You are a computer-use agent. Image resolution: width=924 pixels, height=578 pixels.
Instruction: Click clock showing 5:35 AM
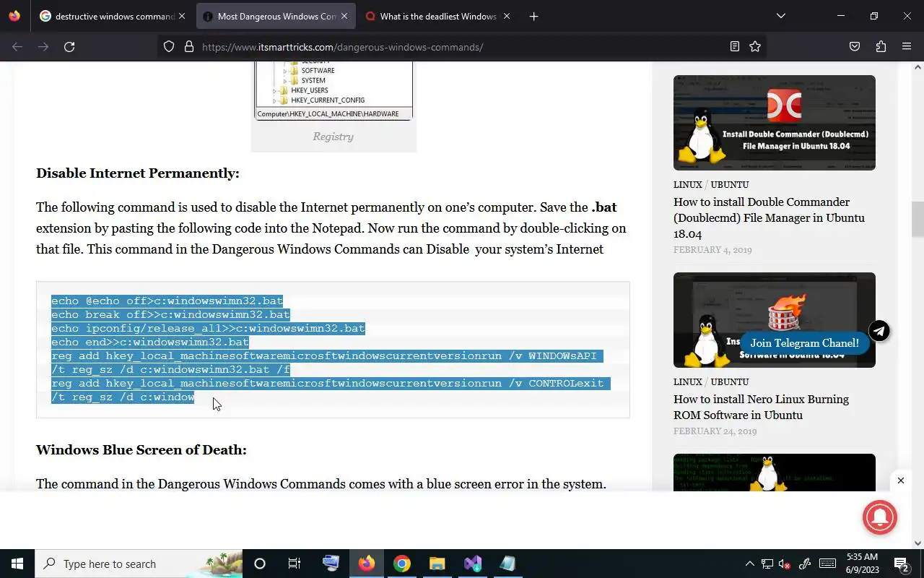click(861, 564)
